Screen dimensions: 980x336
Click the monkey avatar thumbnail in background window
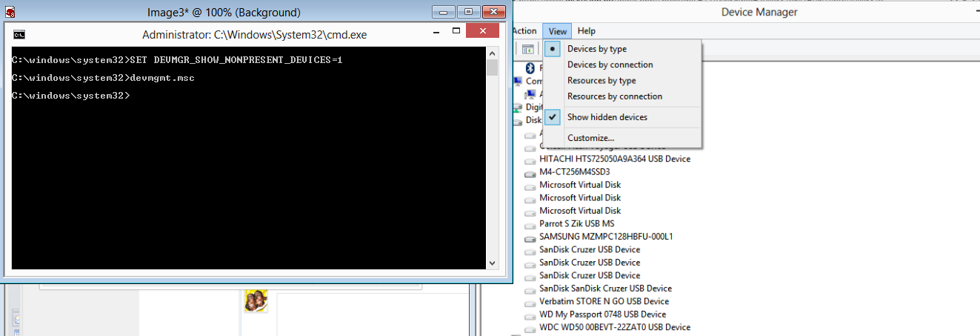point(256,300)
